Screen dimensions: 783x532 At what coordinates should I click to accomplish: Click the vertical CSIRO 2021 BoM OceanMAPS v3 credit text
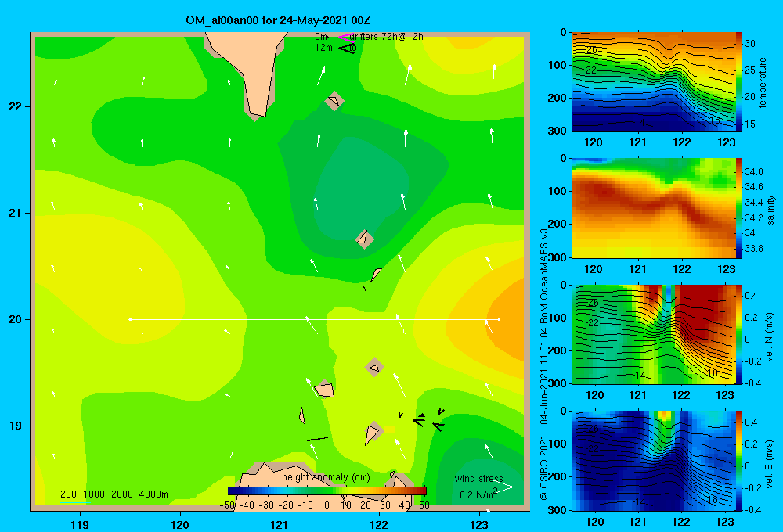tap(544, 365)
